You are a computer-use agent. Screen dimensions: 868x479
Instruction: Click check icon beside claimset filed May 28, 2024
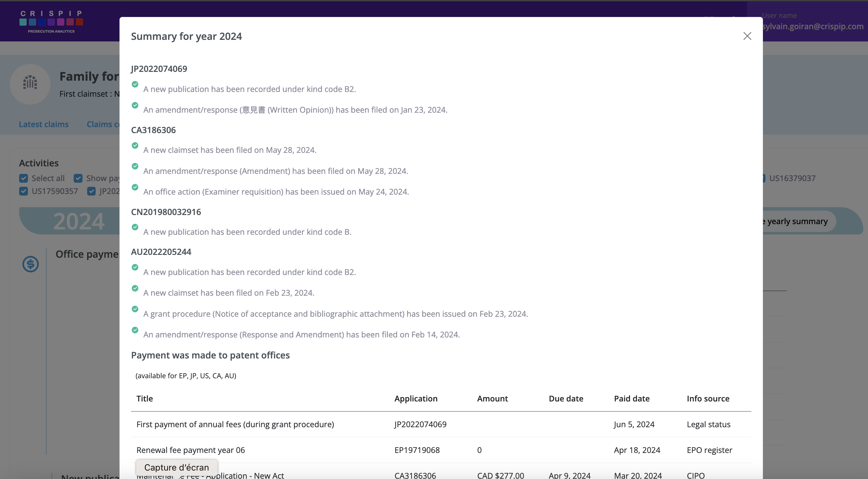135,145
